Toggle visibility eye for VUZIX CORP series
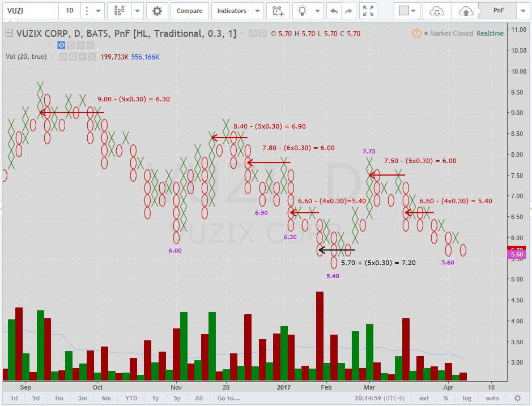This screenshot has height=406, width=532. tap(253, 33)
